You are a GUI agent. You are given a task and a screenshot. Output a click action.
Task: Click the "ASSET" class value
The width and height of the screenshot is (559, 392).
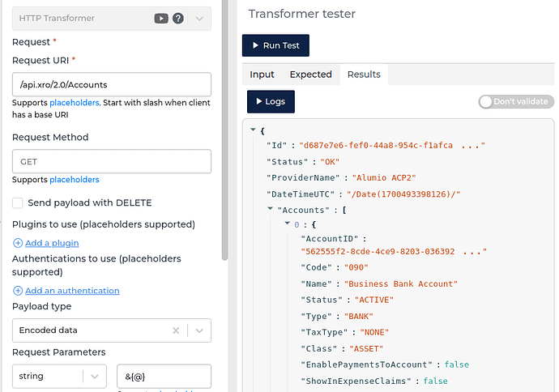click(366, 349)
